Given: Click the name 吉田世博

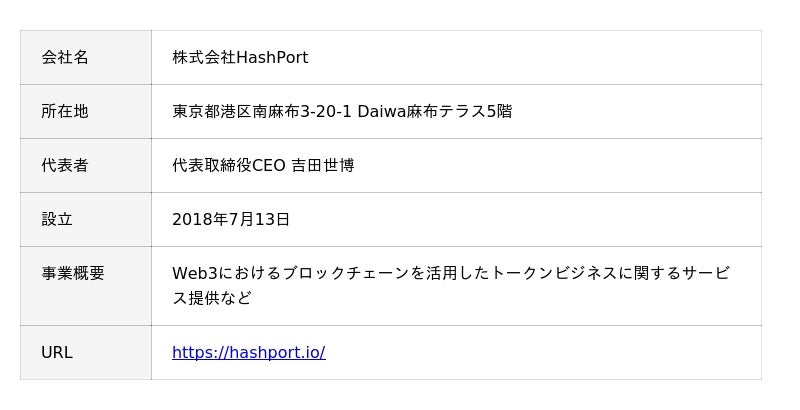Looking at the screenshot, I should [322, 165].
